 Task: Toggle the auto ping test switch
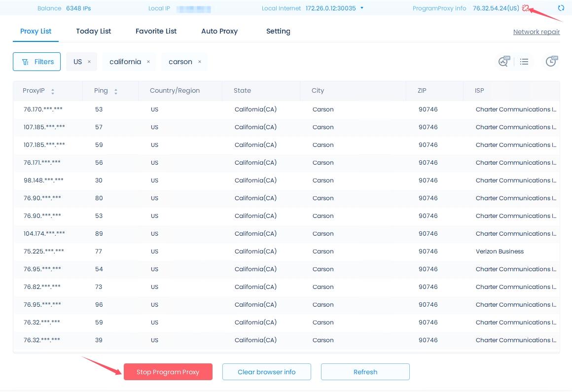[x=503, y=62]
